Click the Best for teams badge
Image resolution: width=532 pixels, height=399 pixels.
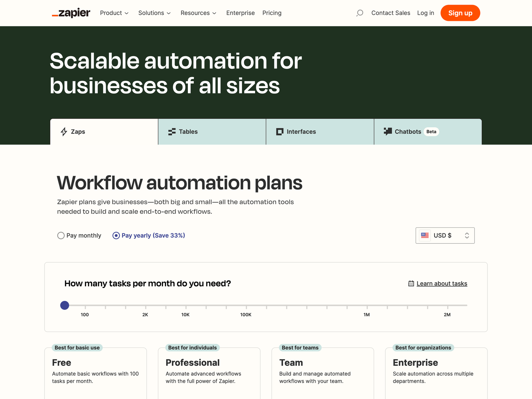point(300,347)
